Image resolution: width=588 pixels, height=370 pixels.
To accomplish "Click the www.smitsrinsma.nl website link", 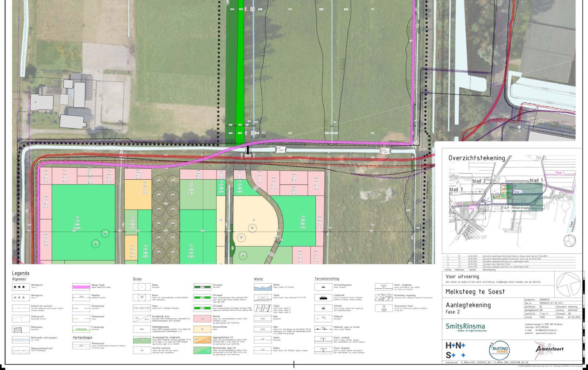I will click(546, 333).
